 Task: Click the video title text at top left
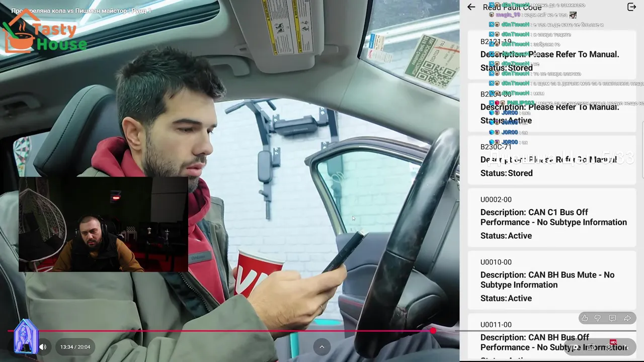(x=80, y=10)
